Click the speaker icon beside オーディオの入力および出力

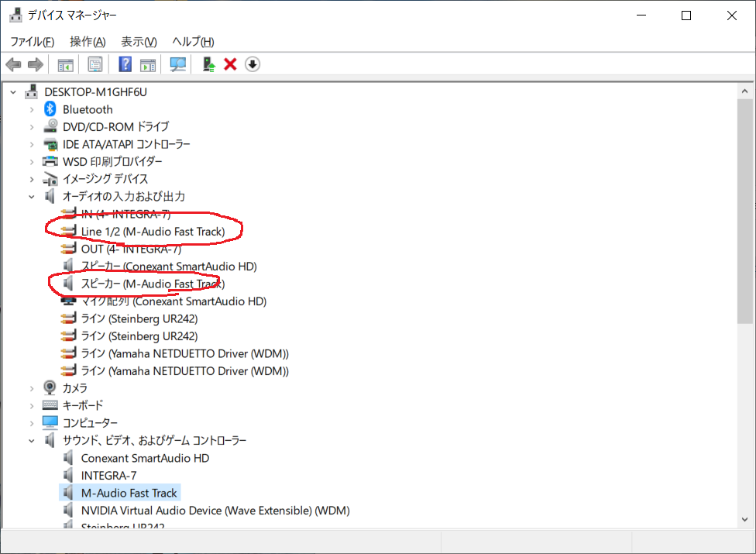point(50,196)
